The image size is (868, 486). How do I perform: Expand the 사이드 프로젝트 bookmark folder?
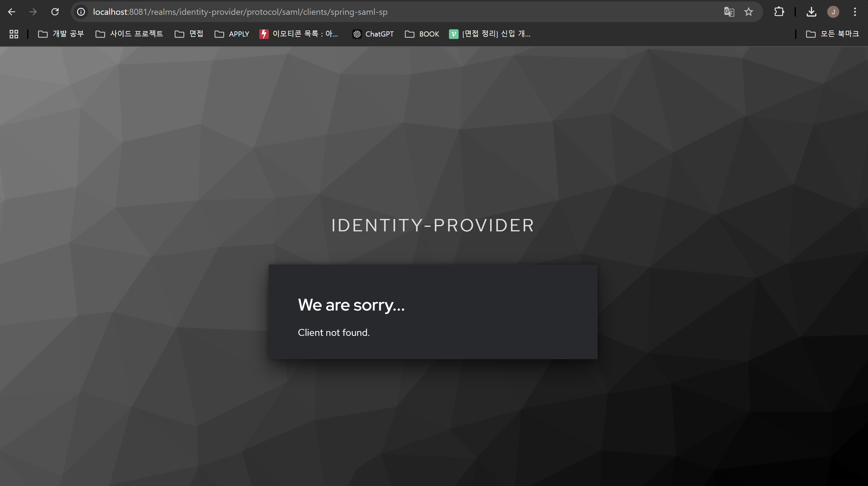coord(129,34)
